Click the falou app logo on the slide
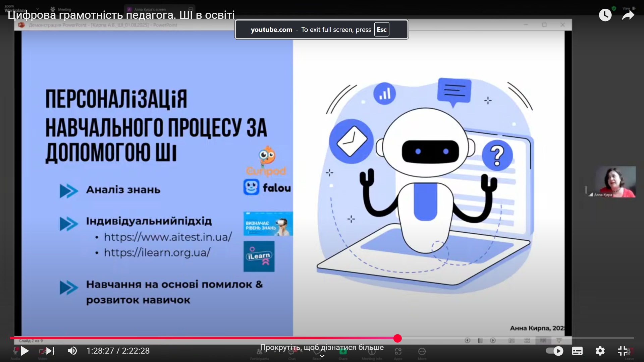This screenshot has height=362, width=644. tap(267, 187)
